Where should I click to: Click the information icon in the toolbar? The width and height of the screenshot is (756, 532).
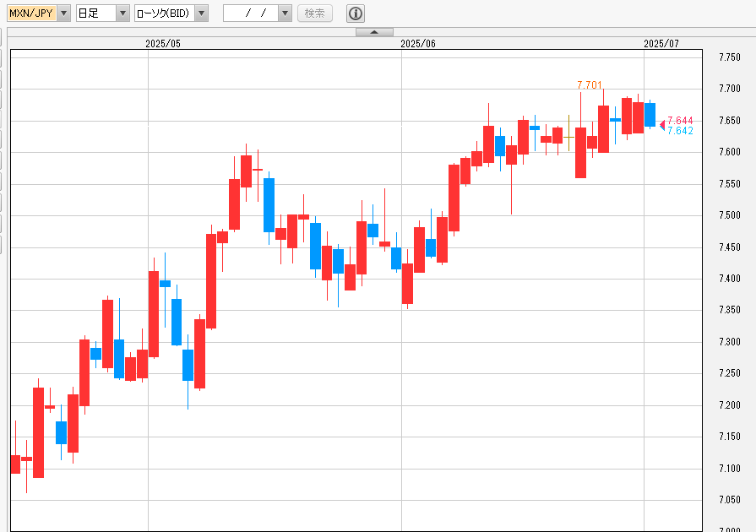coord(356,14)
